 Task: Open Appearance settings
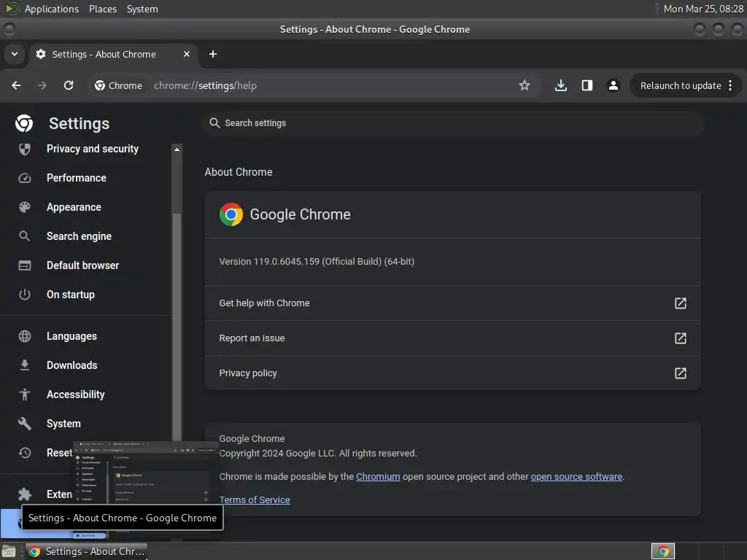(74, 207)
